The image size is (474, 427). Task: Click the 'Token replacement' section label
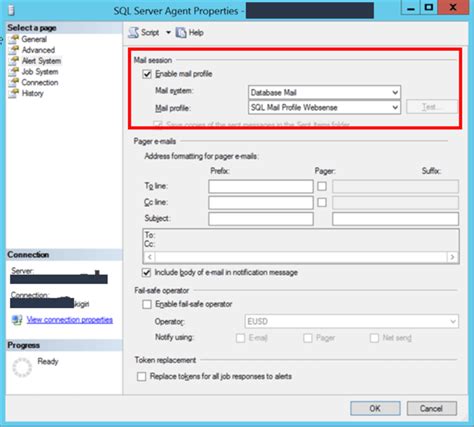click(x=165, y=360)
